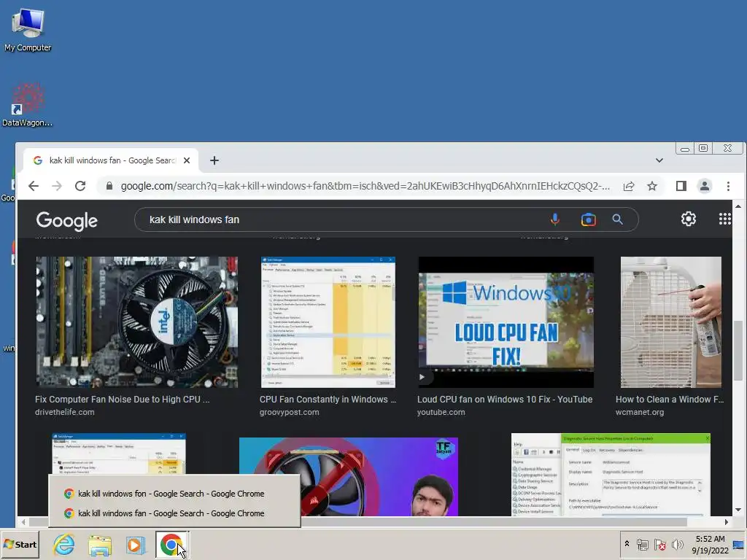Open the DataWagon desktop shortcut
The height and width of the screenshot is (560, 747).
27,105
